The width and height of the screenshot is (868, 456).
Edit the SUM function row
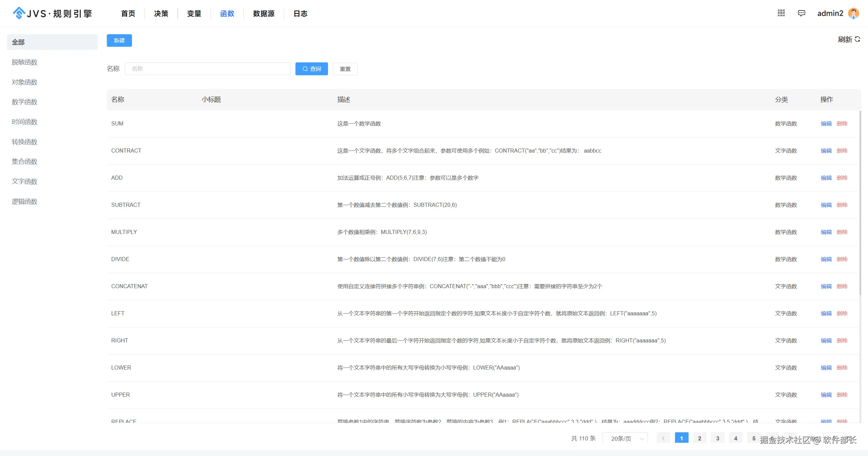(826, 123)
